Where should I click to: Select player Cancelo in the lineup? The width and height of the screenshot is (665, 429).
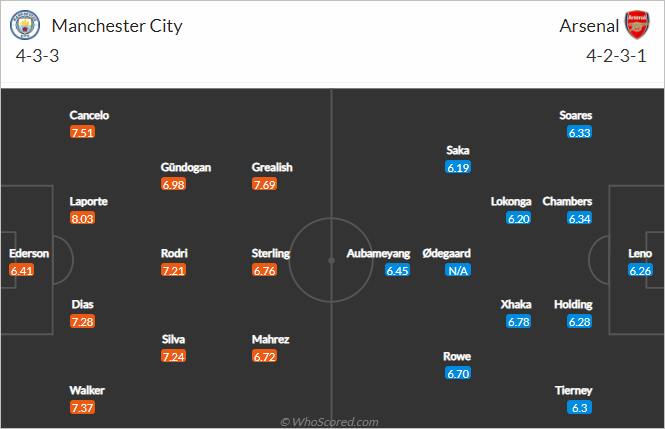89,115
